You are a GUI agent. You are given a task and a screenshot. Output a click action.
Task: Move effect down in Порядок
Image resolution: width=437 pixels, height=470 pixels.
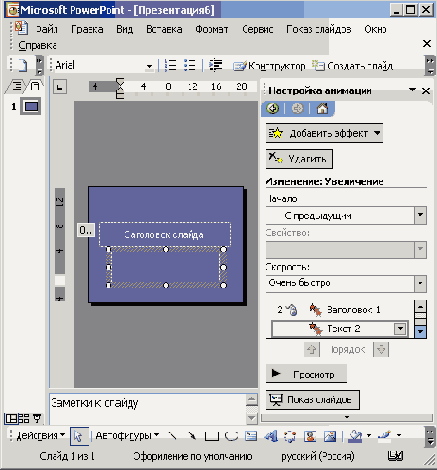(x=381, y=350)
